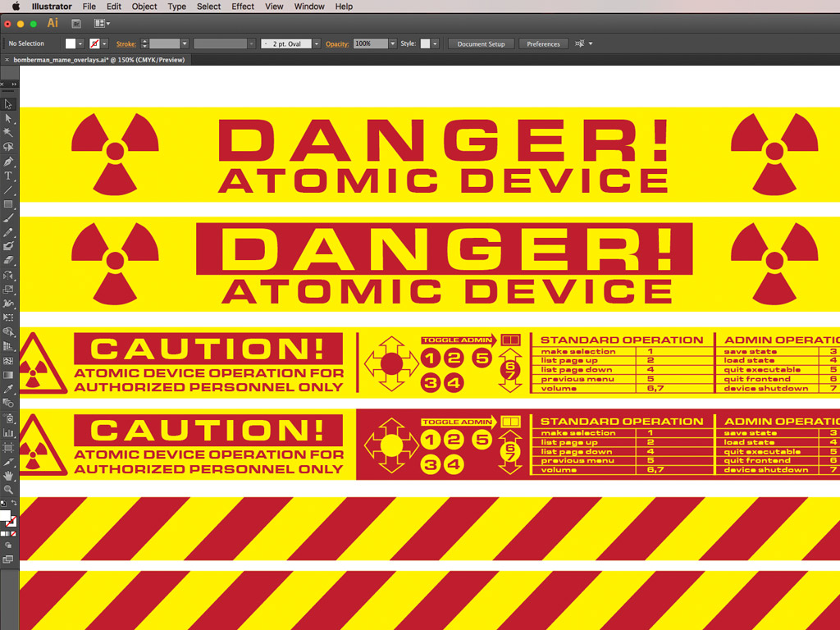Image resolution: width=840 pixels, height=630 pixels.
Task: Click the Stroke label link
Action: tap(126, 44)
